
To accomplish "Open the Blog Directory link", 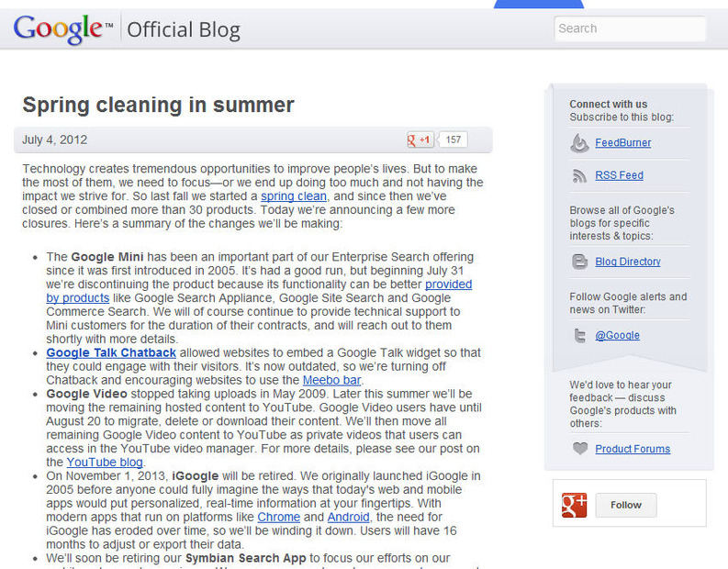I will pyautogui.click(x=628, y=262).
